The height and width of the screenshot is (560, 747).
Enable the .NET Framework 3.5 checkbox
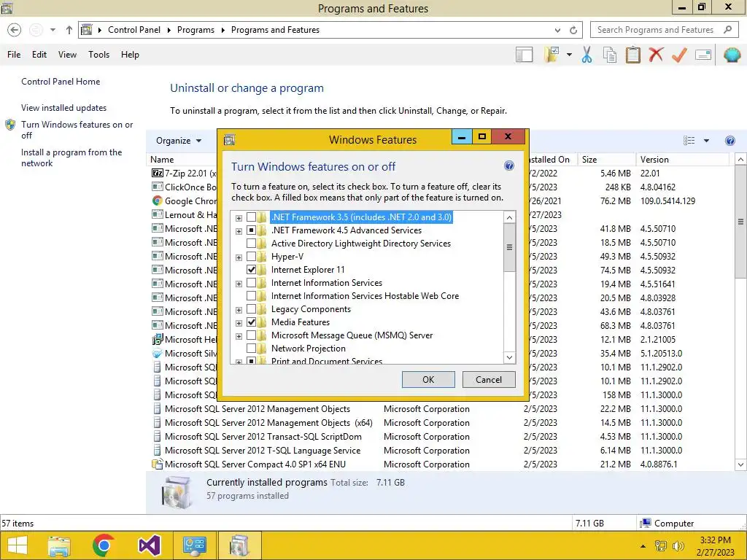click(x=251, y=217)
